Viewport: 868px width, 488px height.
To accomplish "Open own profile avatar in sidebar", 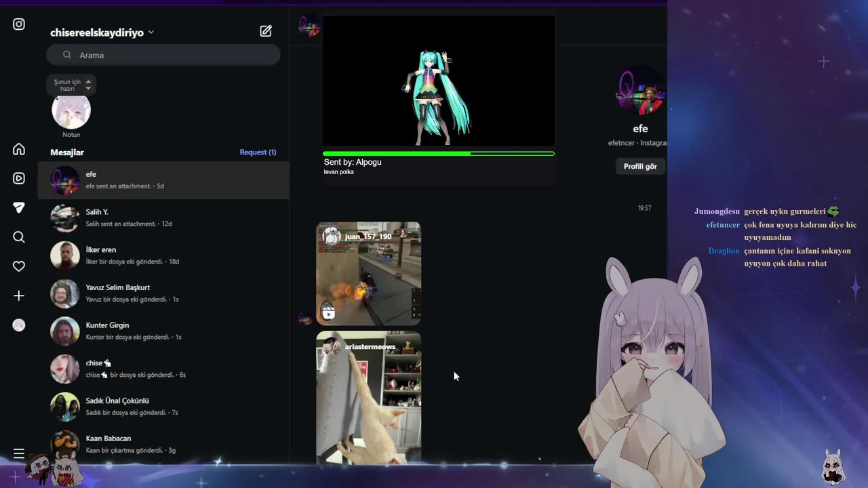I will 19,325.
